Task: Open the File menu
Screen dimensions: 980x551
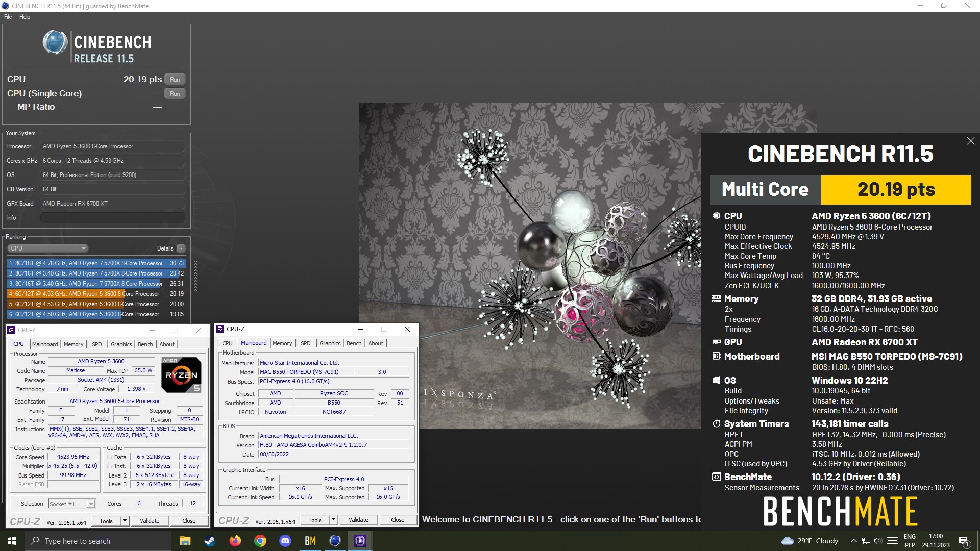Action: (x=8, y=17)
